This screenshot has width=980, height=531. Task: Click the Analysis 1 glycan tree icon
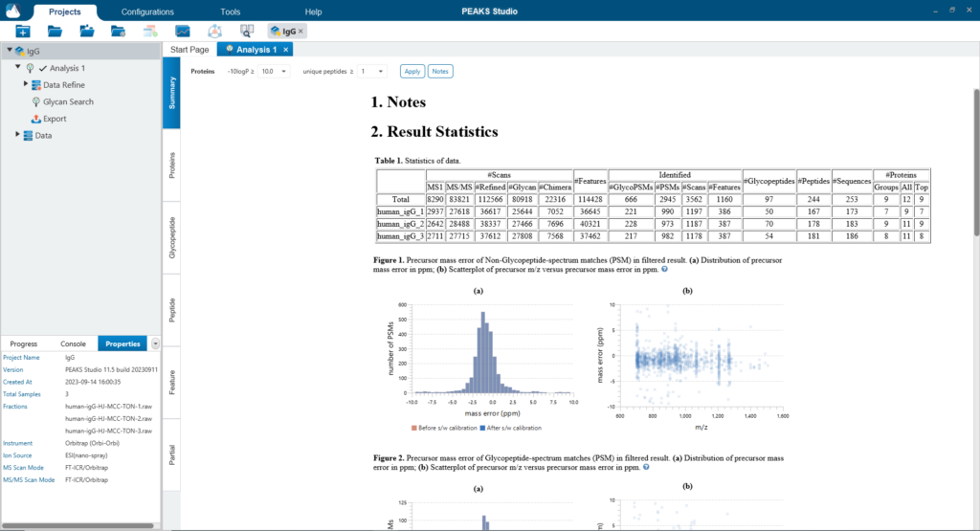click(30, 68)
